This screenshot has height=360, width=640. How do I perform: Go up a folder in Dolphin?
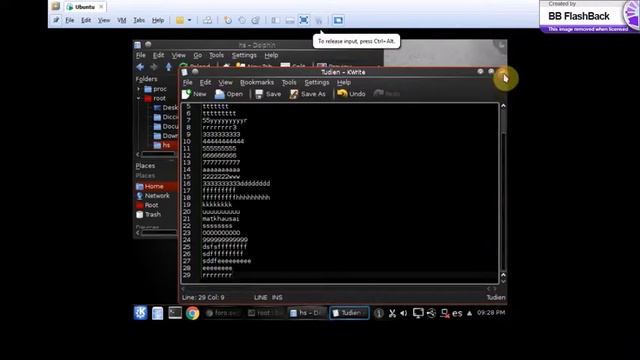tap(169, 67)
